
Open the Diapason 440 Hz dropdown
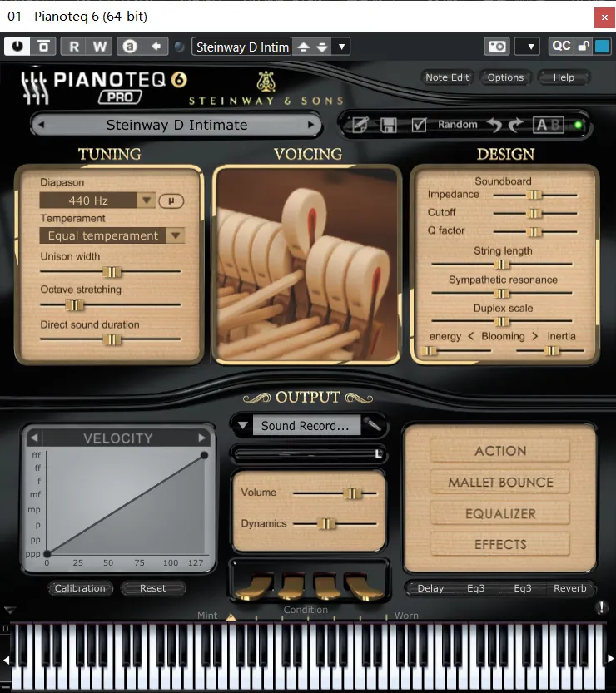click(97, 200)
